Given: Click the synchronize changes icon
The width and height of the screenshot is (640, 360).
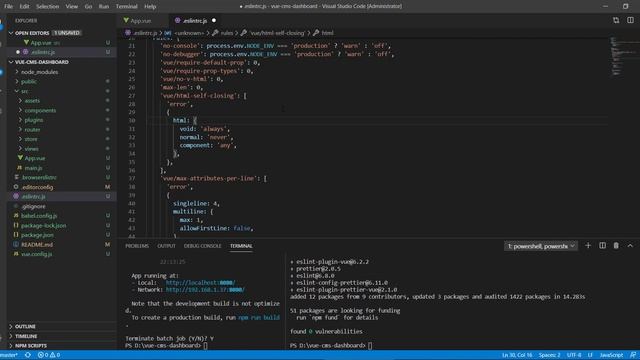Looking at the screenshot, I should (28, 355).
